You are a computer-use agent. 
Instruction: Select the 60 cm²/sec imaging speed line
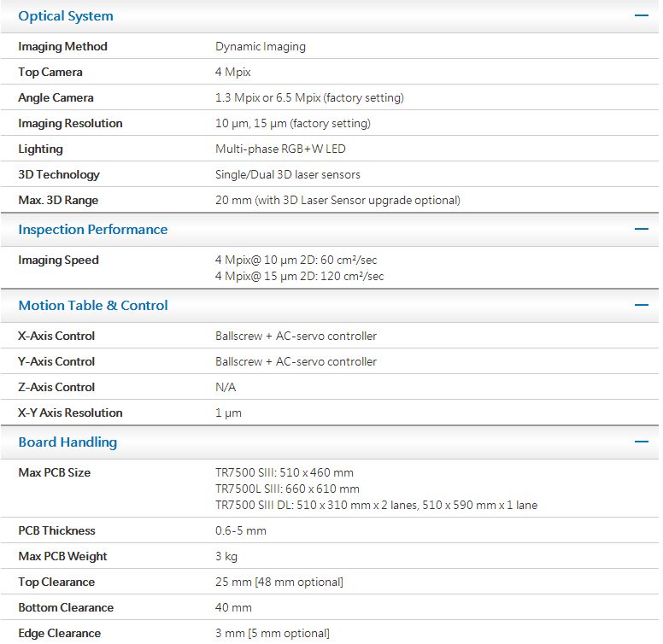[x=296, y=260]
